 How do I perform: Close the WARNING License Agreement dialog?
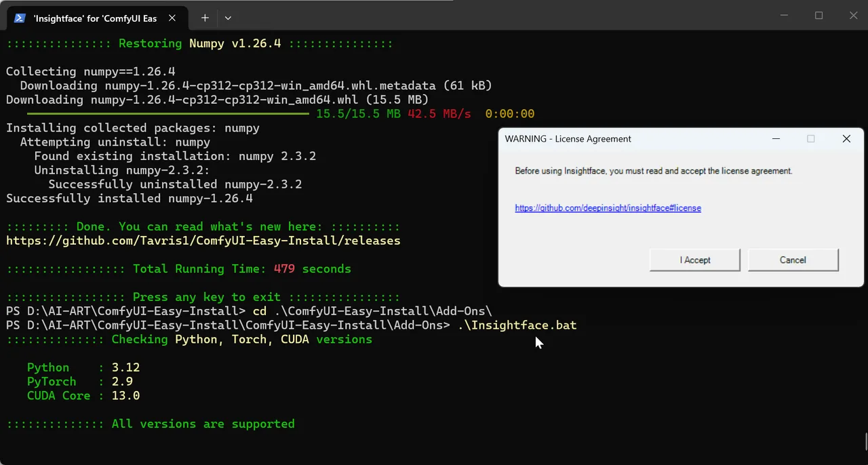[846, 139]
